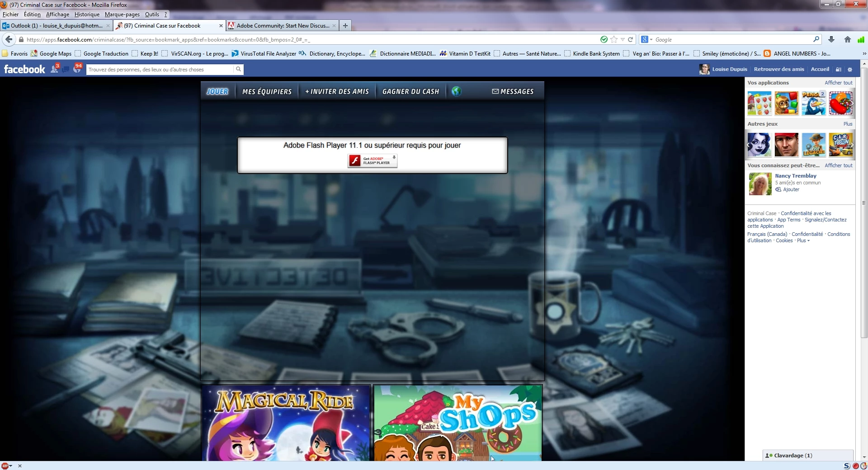Click the Get Adobe Flash Player badge
The height and width of the screenshot is (470, 868).
[373, 160]
